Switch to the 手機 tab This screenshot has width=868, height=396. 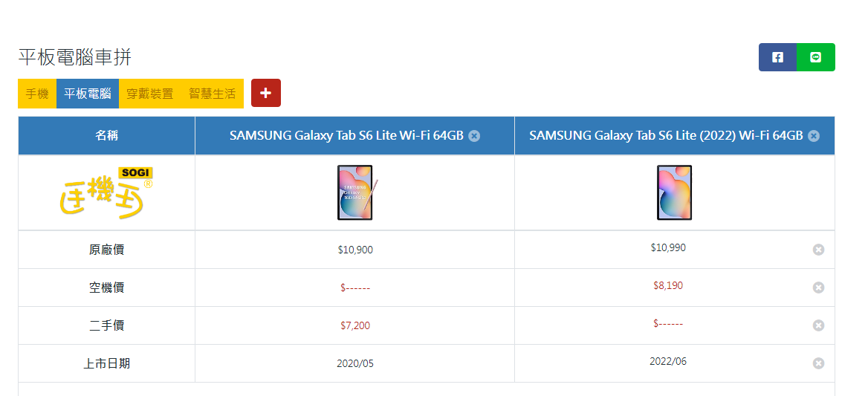[x=37, y=94]
